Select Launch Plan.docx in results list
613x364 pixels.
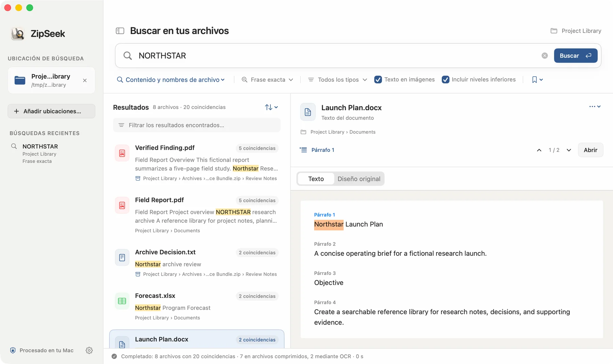[197, 339]
